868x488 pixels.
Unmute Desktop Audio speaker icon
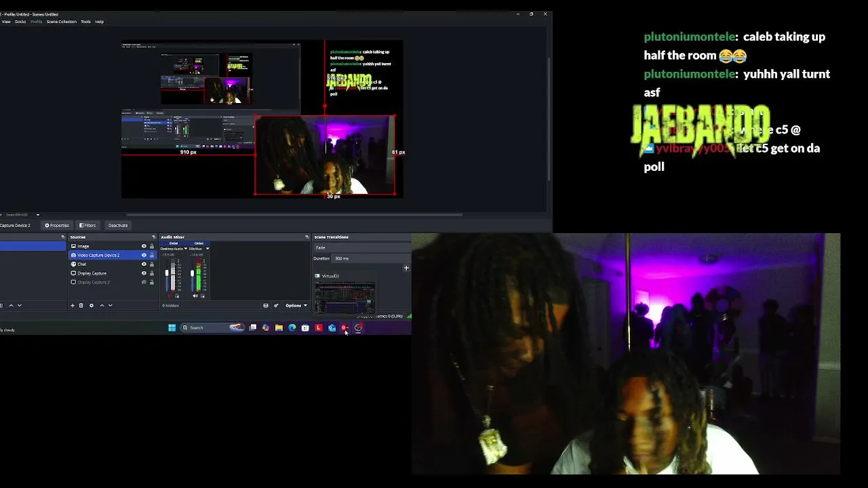click(170, 296)
